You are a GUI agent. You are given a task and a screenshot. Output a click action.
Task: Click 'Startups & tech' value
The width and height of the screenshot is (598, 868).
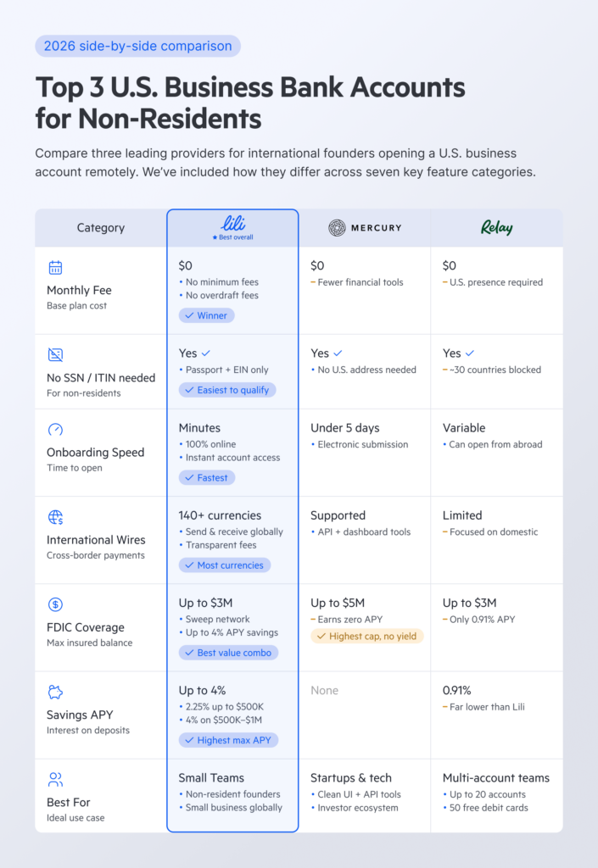point(351,778)
